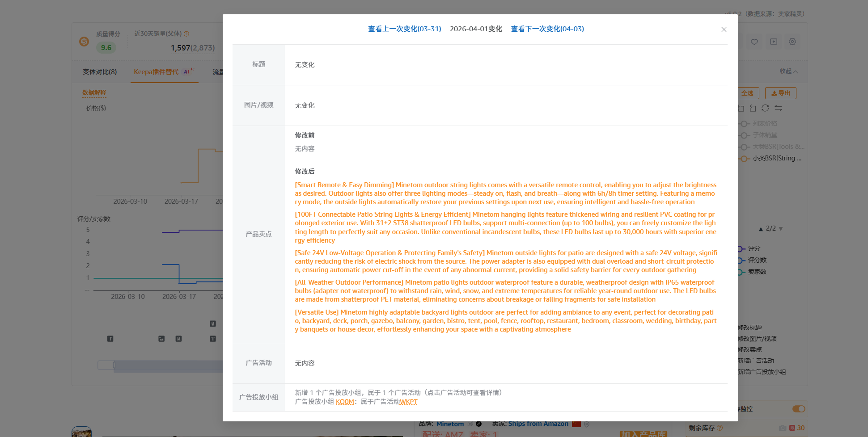Open the WKPT ad campaign link

pos(409,402)
